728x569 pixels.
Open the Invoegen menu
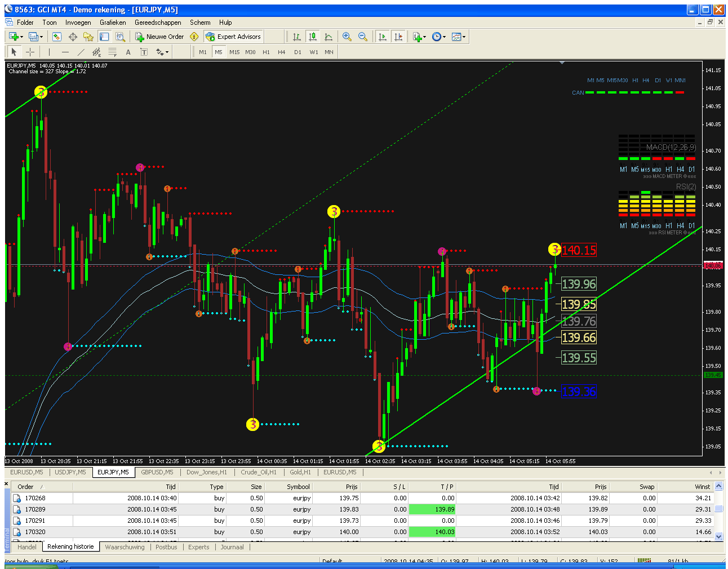pyautogui.click(x=78, y=23)
